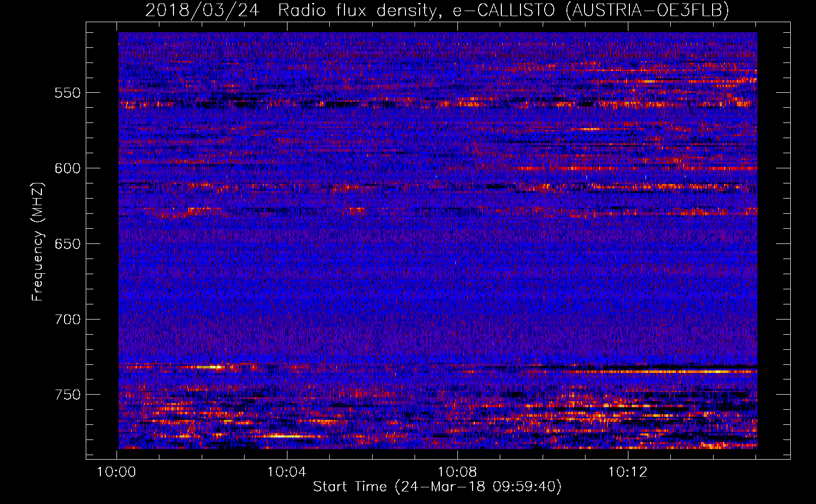Click the 750 frequency tick label
This screenshot has height=504, width=816.
tap(68, 395)
